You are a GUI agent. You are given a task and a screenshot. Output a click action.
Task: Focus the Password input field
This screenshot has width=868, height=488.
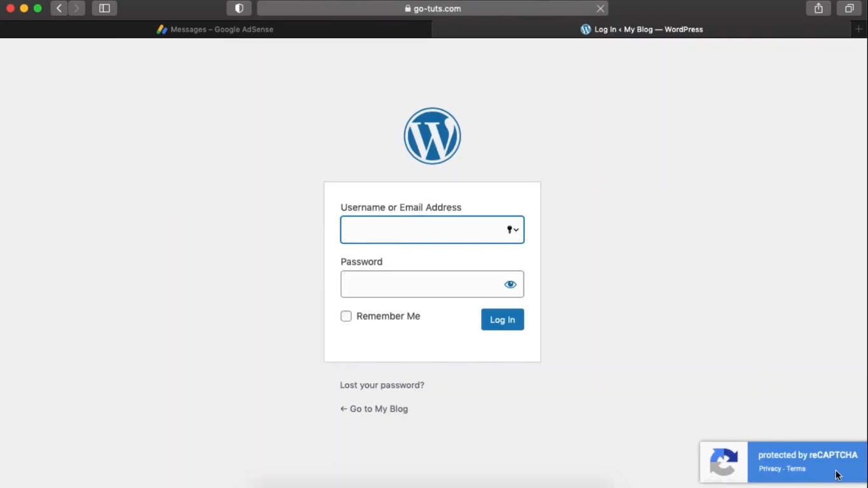click(432, 284)
